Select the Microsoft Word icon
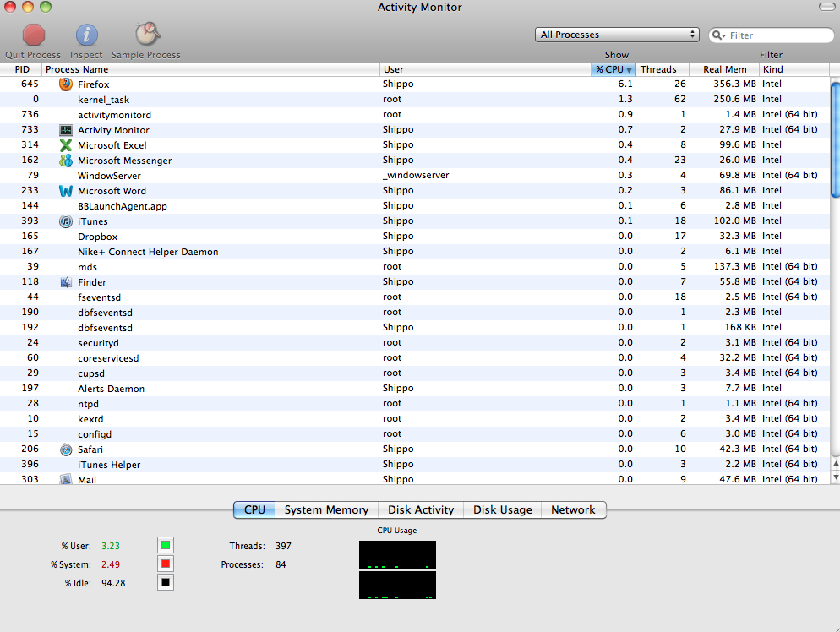 tap(66, 191)
